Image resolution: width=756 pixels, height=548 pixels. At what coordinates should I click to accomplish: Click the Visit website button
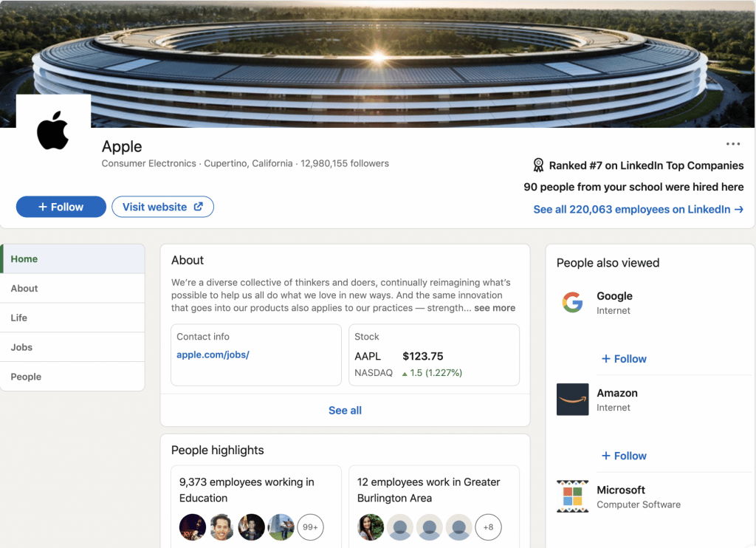click(162, 207)
